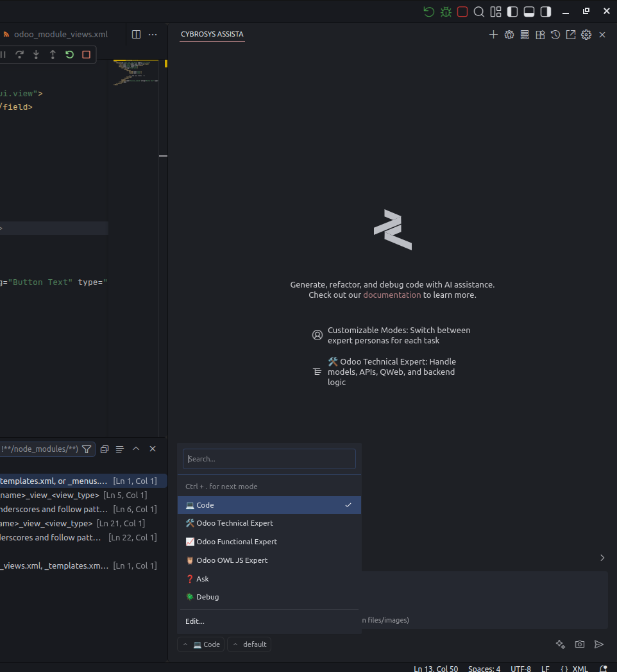Screen dimensions: 617x672
Task: Open the Customize Layout icon
Action: (496, 12)
